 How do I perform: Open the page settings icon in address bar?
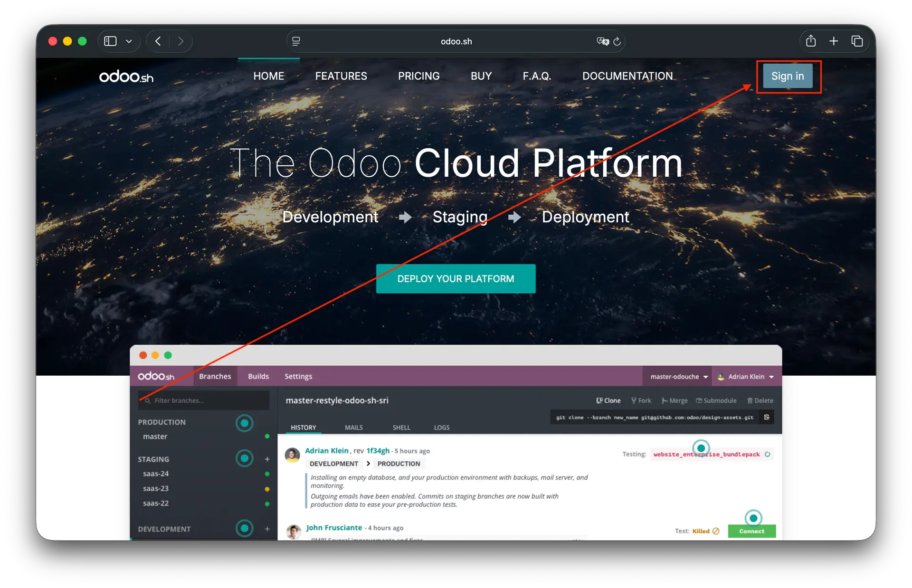click(296, 41)
